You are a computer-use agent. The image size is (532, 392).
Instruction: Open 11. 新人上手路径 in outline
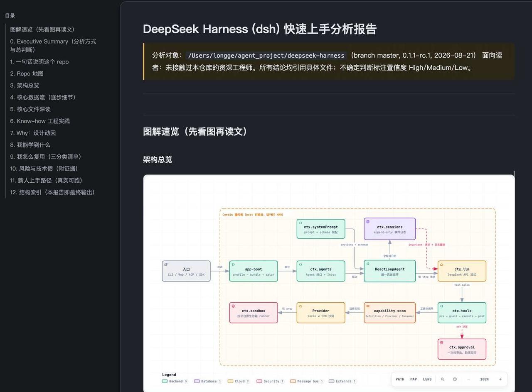pos(46,180)
